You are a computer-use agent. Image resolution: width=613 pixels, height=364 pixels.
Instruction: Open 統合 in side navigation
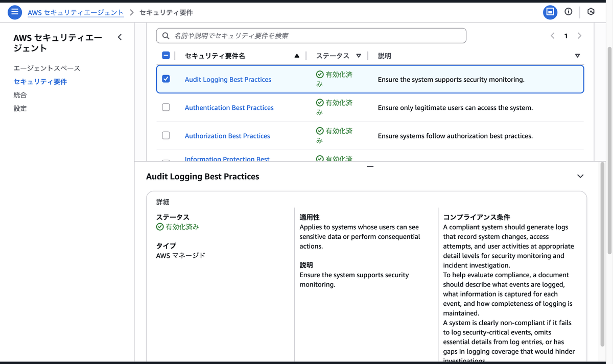point(20,95)
